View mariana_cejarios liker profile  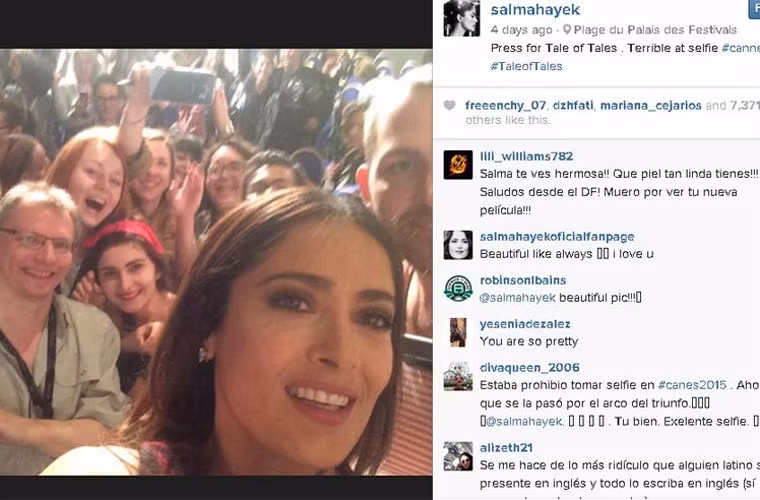coord(650,106)
